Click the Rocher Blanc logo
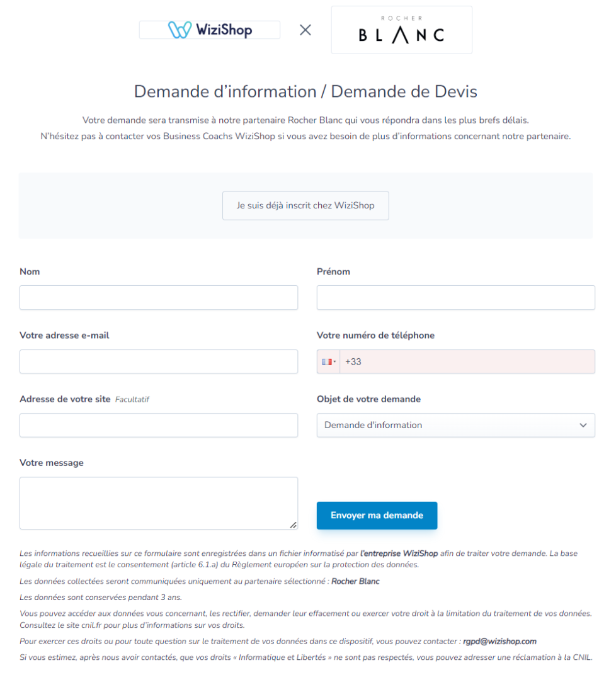The height and width of the screenshot is (680, 616). (x=401, y=30)
